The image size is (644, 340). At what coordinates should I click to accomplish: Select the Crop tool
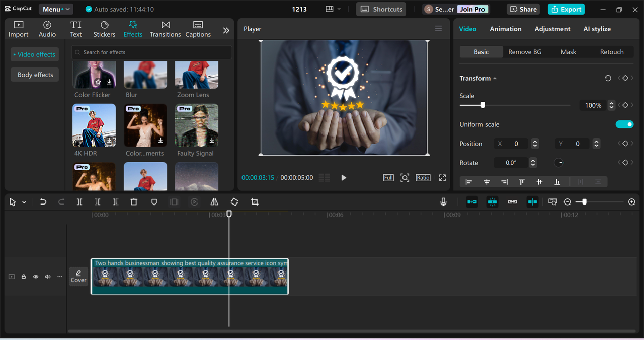point(255,202)
